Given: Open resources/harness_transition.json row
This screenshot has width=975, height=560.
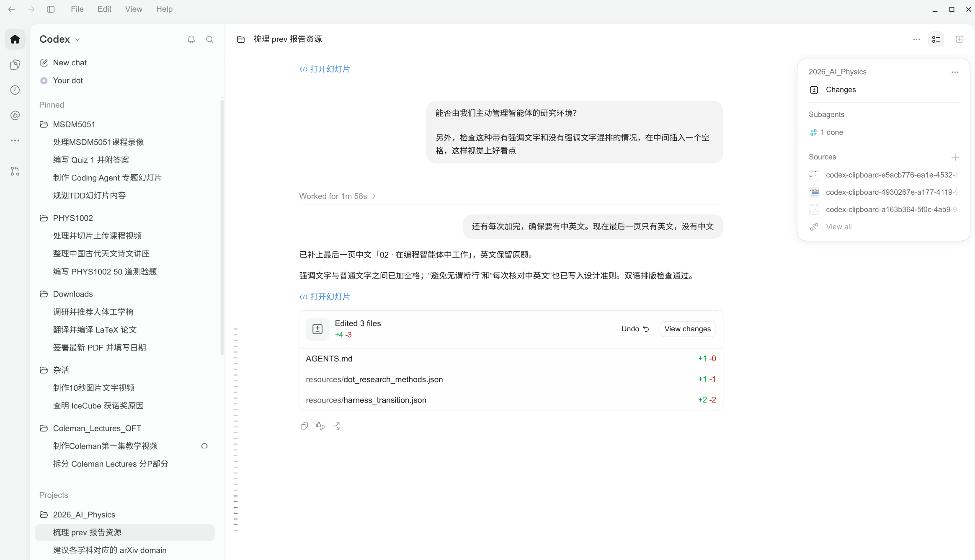Looking at the screenshot, I should [511, 400].
